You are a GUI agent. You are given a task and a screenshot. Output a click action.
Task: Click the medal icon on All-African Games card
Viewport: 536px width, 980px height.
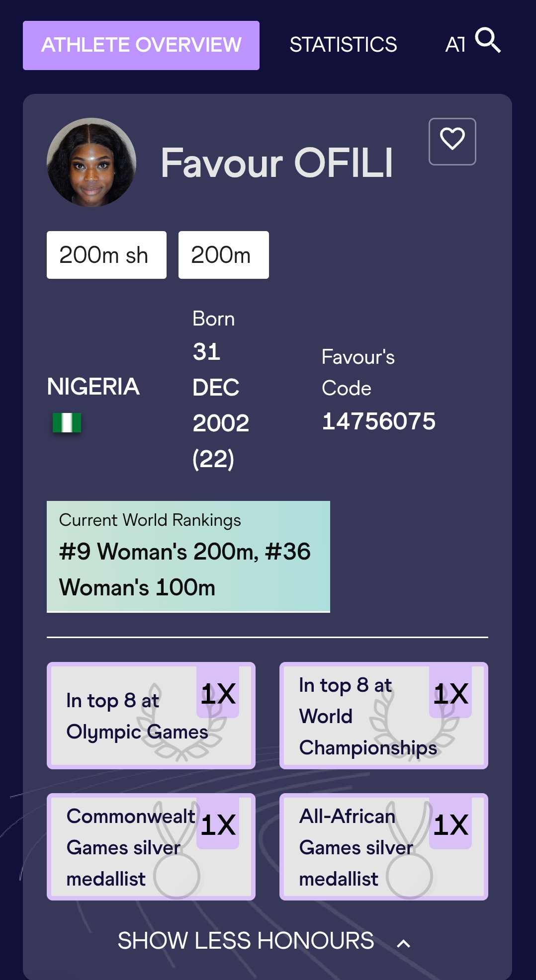tap(410, 876)
